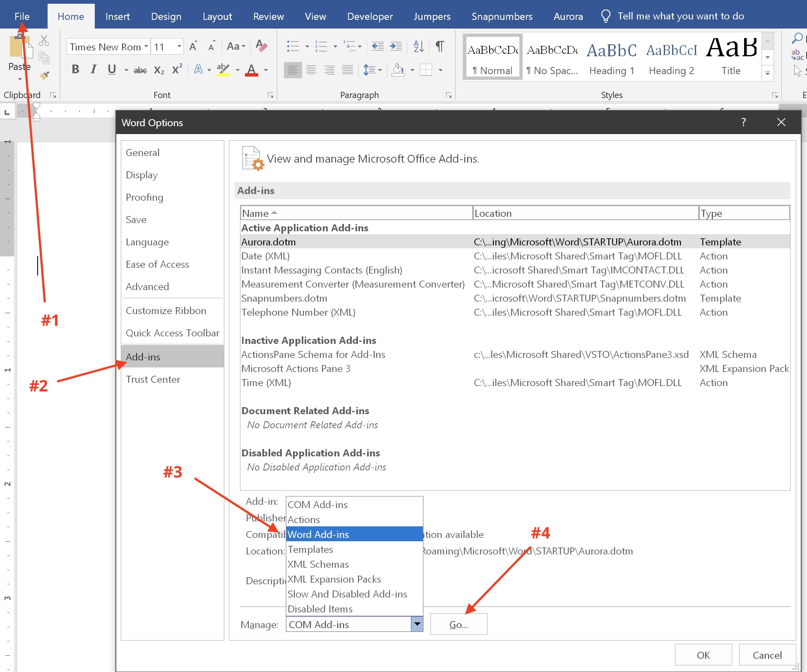This screenshot has height=672, width=807.
Task: Click the Numbering list icon
Action: [x=321, y=46]
